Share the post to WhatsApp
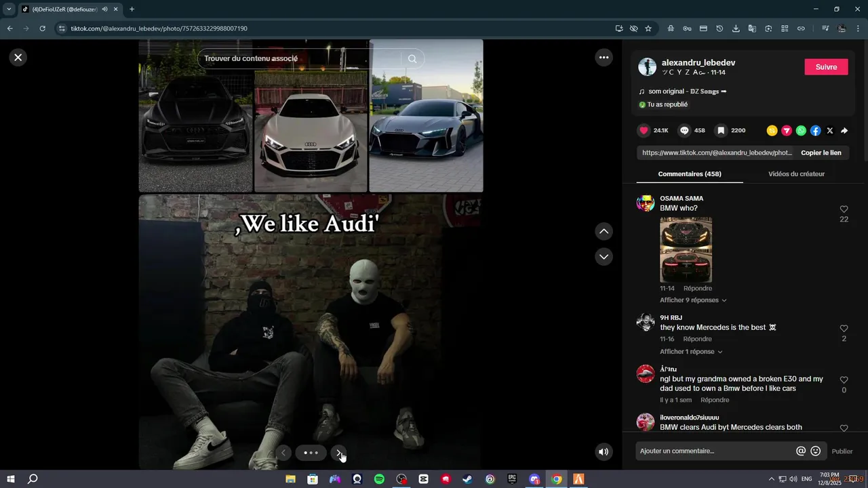Image resolution: width=868 pixels, height=488 pixels. point(801,131)
